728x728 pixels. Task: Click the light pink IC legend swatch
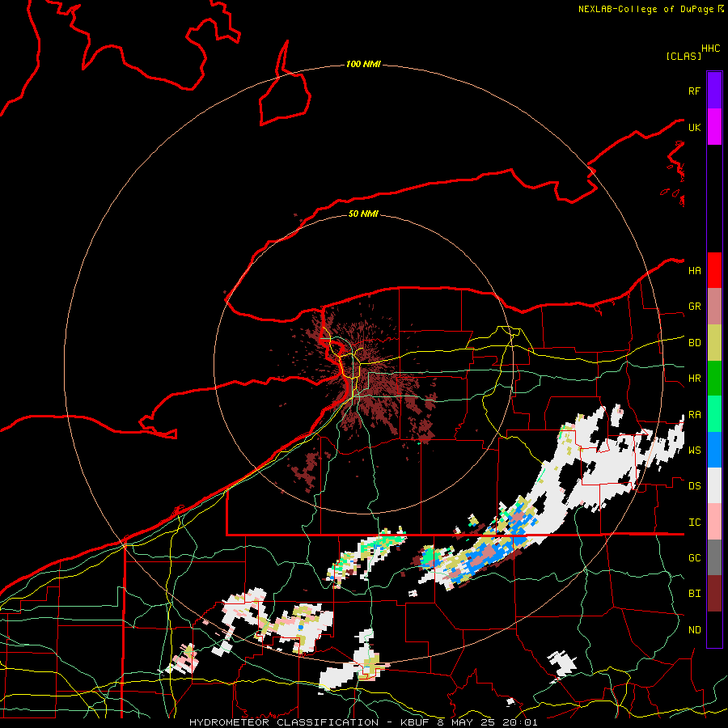(x=714, y=522)
